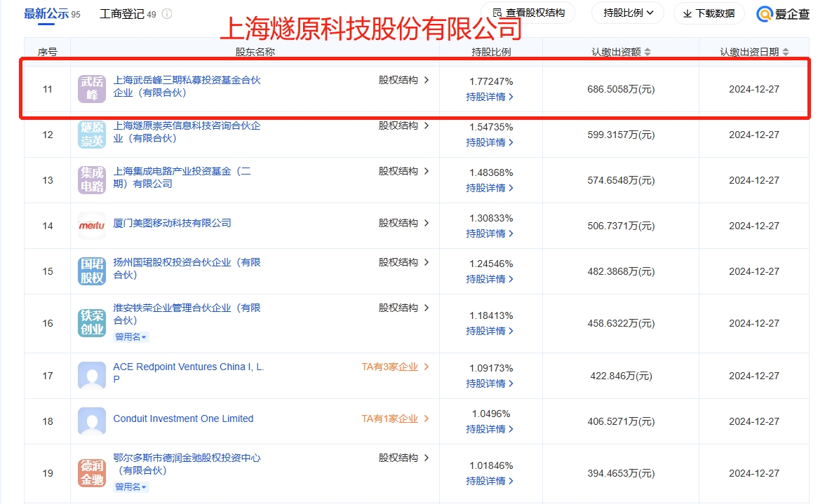Screen dimensions: 825x504
Task: Open 股权结构 for 淮安铁荣企业管理合伙企业
Action: coord(403,308)
